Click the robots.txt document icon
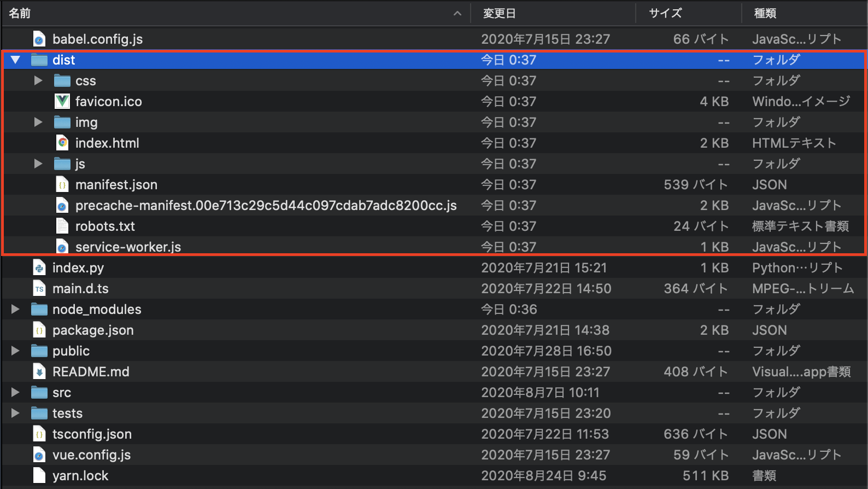 62,226
